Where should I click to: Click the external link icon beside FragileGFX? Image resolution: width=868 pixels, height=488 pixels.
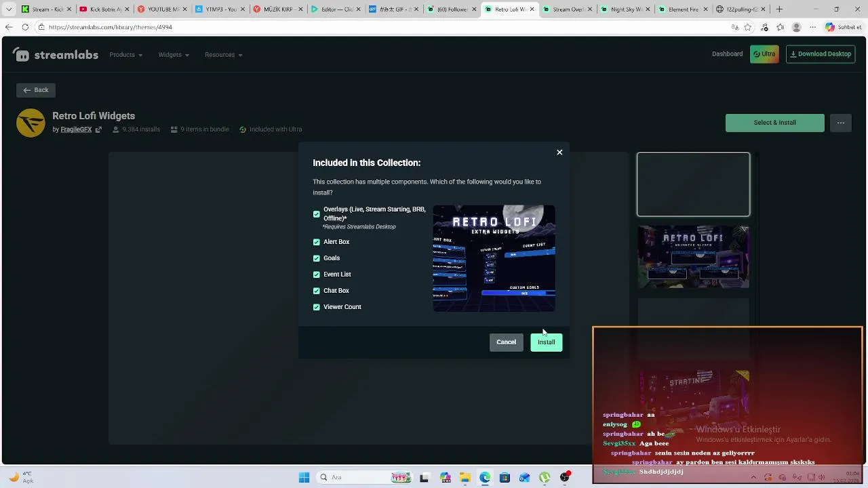point(98,129)
